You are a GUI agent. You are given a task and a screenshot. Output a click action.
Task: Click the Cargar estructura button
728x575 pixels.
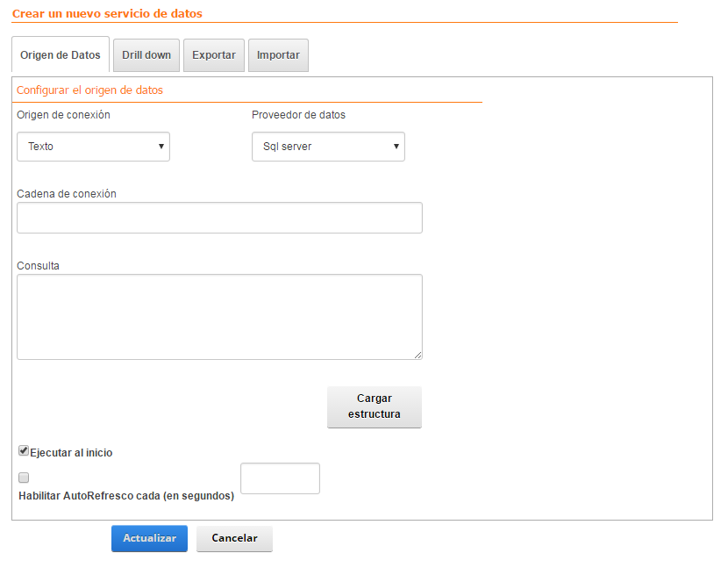pos(375,406)
